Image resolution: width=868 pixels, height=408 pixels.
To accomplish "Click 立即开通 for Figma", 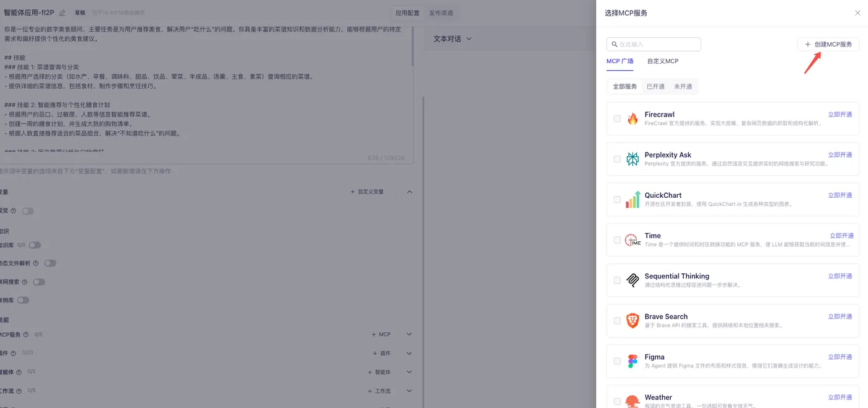I will click(x=840, y=357).
